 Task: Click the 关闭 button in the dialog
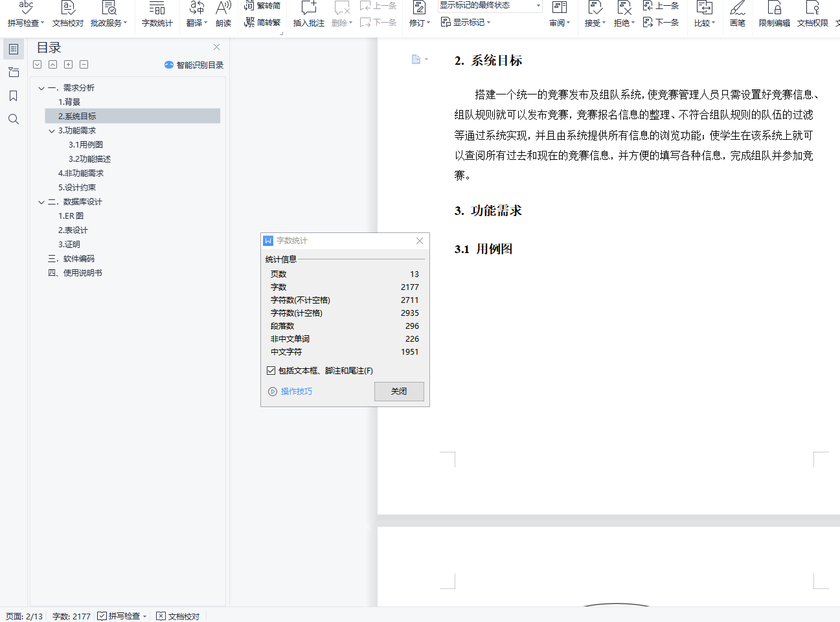pos(399,392)
